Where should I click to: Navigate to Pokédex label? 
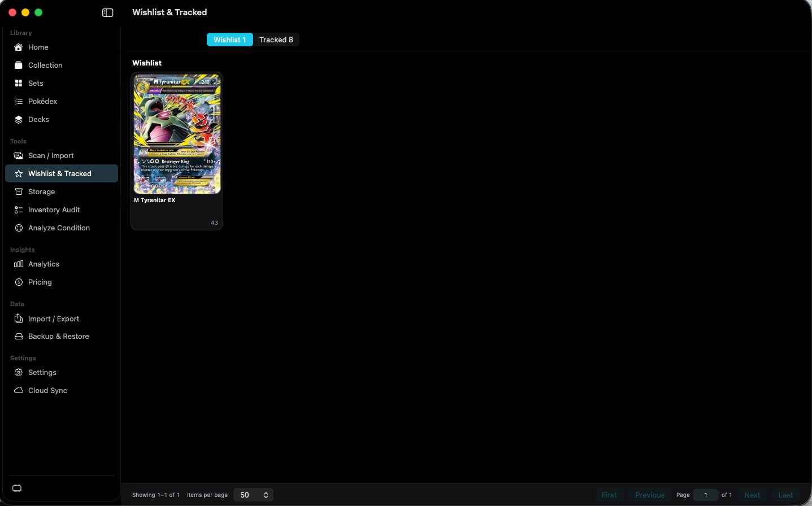tap(42, 101)
